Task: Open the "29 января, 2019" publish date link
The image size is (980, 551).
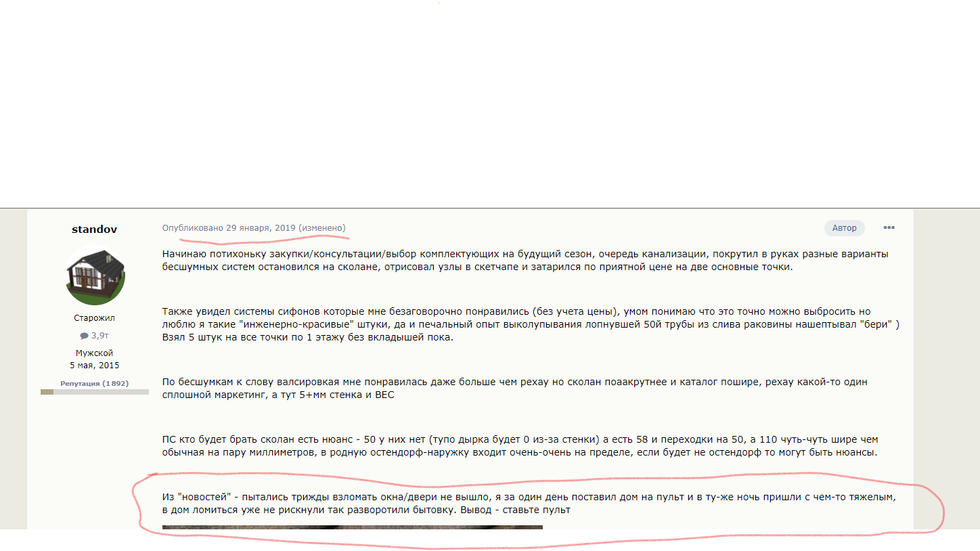Action: click(x=261, y=228)
